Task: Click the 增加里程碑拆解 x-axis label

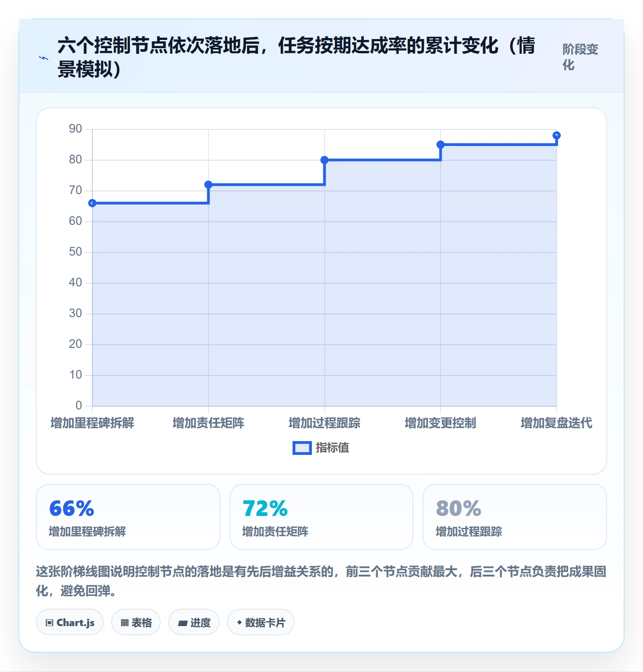Action: tap(92, 423)
